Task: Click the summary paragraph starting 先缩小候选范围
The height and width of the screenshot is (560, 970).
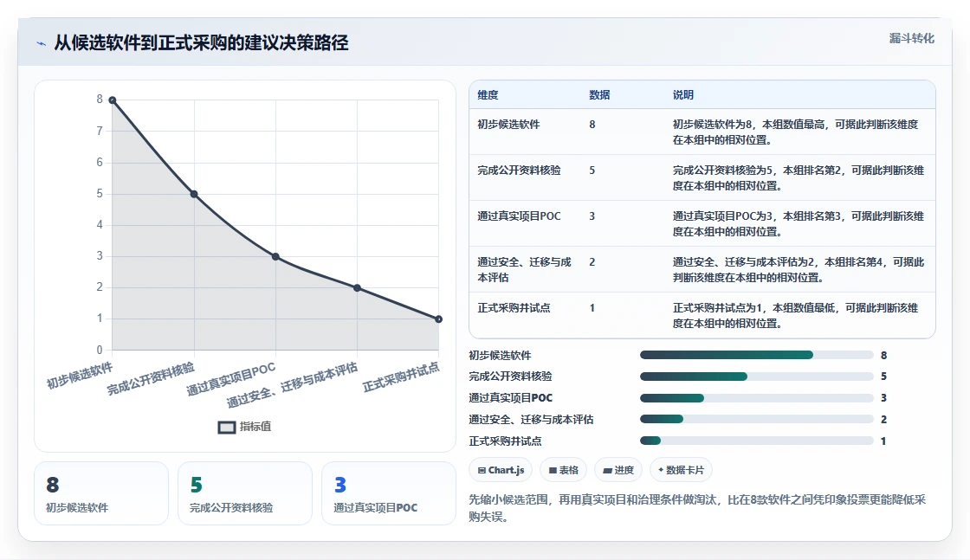Action: pos(697,508)
